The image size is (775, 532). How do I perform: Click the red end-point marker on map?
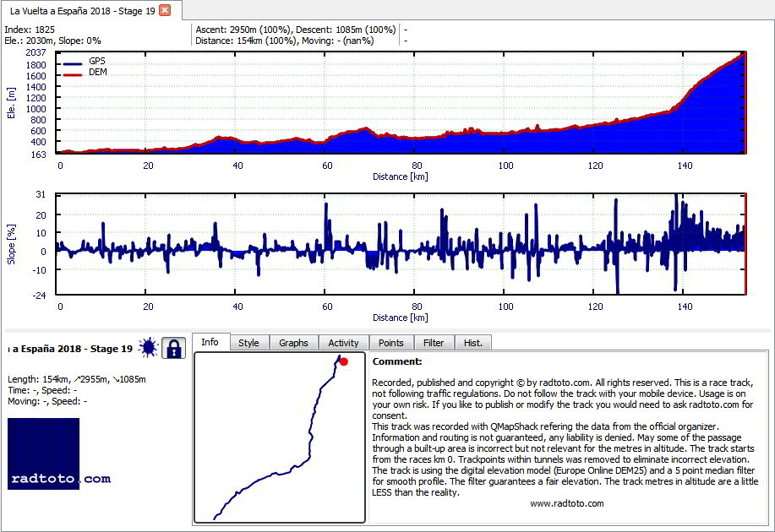344,361
